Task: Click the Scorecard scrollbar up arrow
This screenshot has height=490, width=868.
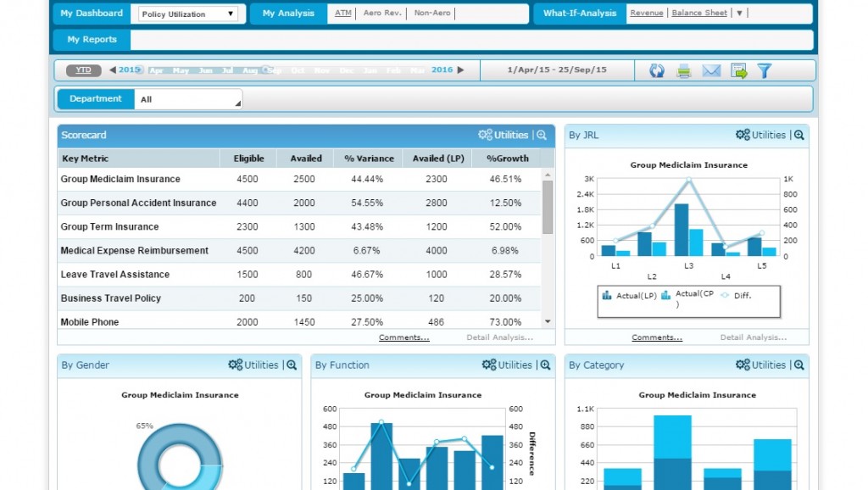Action: [548, 175]
